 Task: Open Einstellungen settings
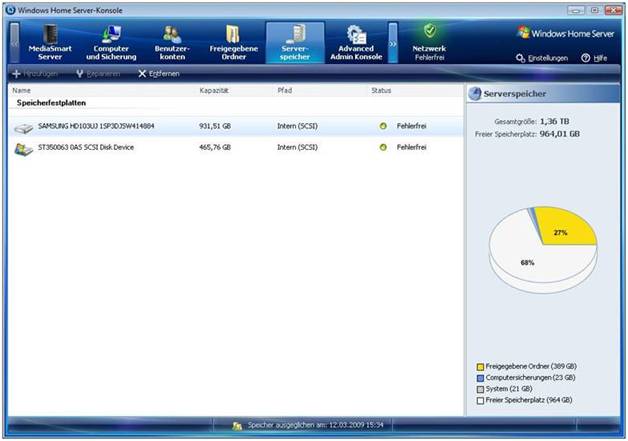(542, 58)
